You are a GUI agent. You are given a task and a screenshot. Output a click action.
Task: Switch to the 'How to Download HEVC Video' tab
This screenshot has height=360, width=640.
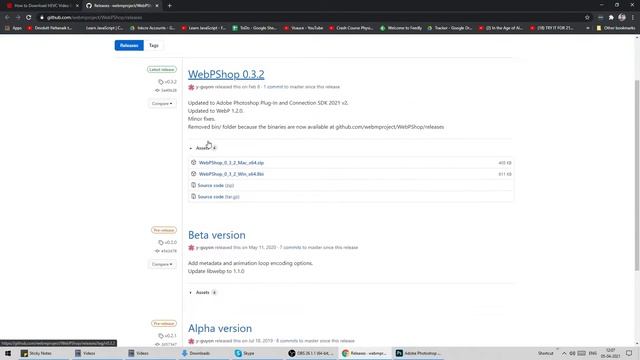point(41,6)
